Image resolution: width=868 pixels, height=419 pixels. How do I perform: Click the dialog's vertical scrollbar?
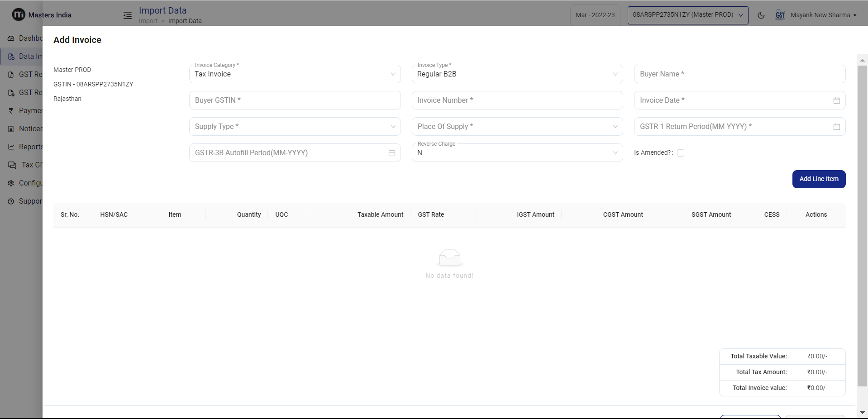tap(862, 226)
